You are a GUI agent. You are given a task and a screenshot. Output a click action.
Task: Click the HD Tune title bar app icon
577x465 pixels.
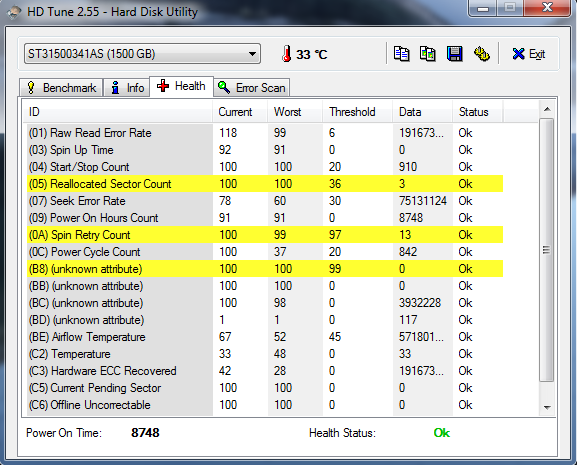[14, 12]
